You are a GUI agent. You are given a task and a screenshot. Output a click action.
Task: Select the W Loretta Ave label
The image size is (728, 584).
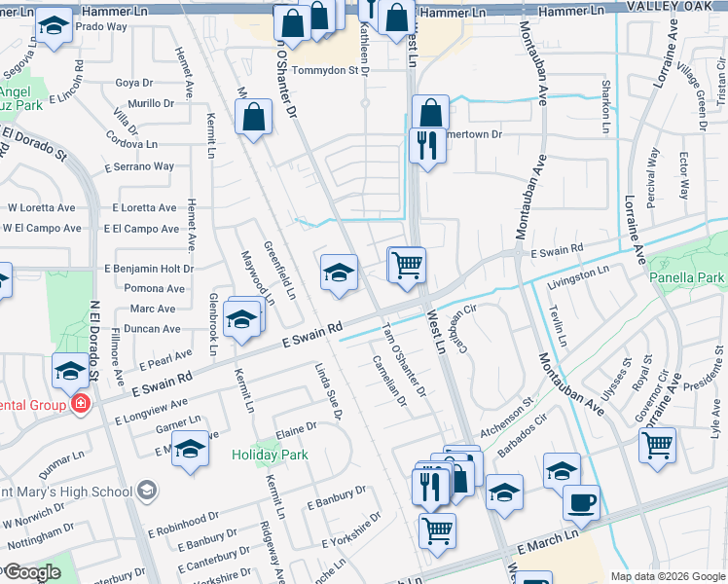pyautogui.click(x=41, y=207)
